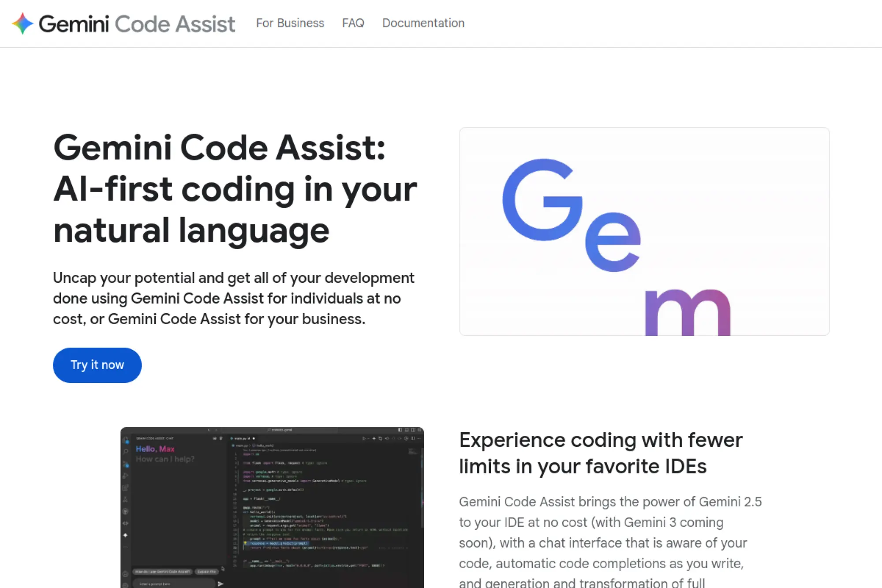Click the Explain this suggestion chip
Viewport: 882px width, 588px height.
206,571
